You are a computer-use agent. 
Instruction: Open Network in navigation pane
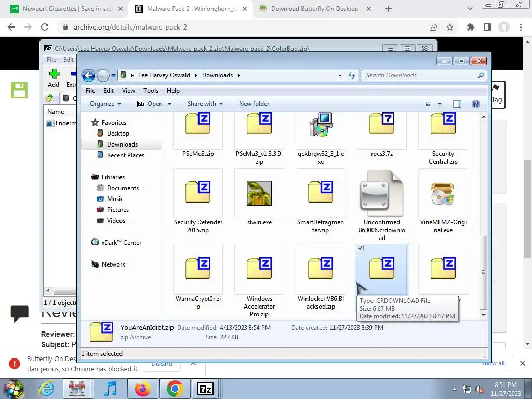(x=113, y=264)
